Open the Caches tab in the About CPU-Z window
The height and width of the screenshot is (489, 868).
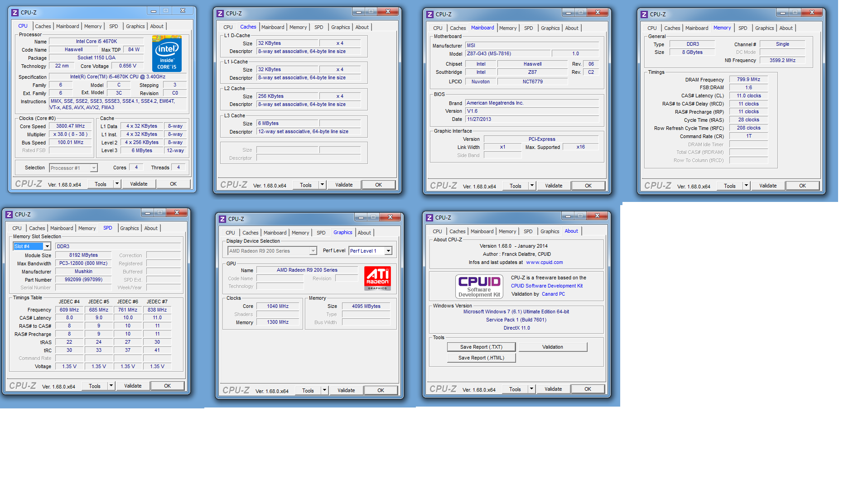tap(458, 231)
